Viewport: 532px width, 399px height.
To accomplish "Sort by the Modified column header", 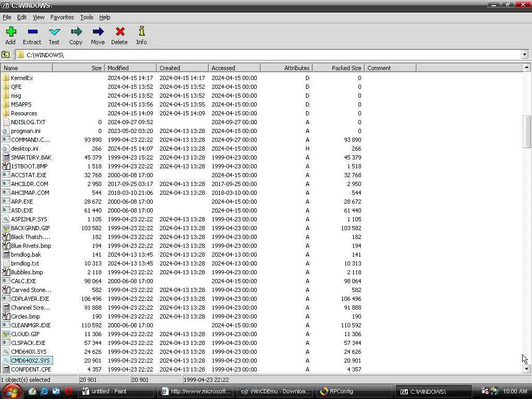I will click(130, 68).
